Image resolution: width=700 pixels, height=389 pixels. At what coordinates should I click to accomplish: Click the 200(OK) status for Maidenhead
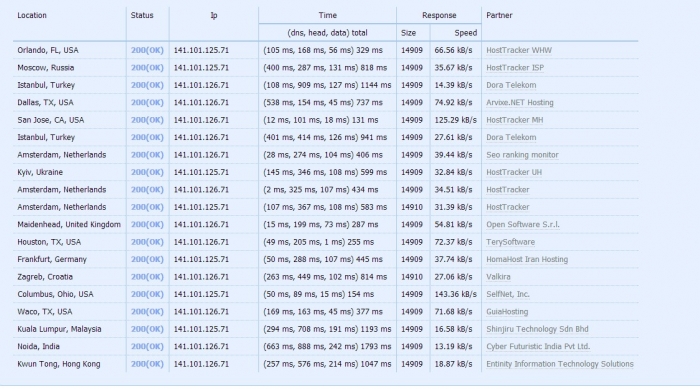[147, 225]
